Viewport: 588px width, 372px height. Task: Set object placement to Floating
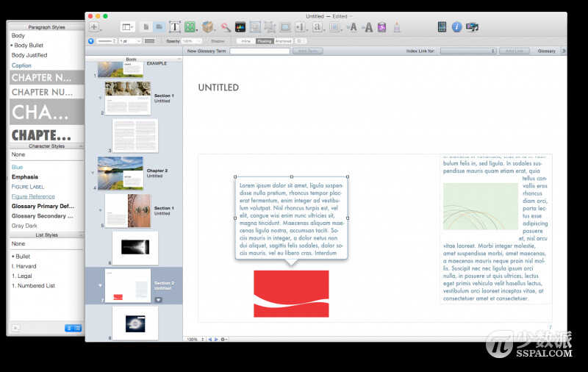[x=265, y=41]
